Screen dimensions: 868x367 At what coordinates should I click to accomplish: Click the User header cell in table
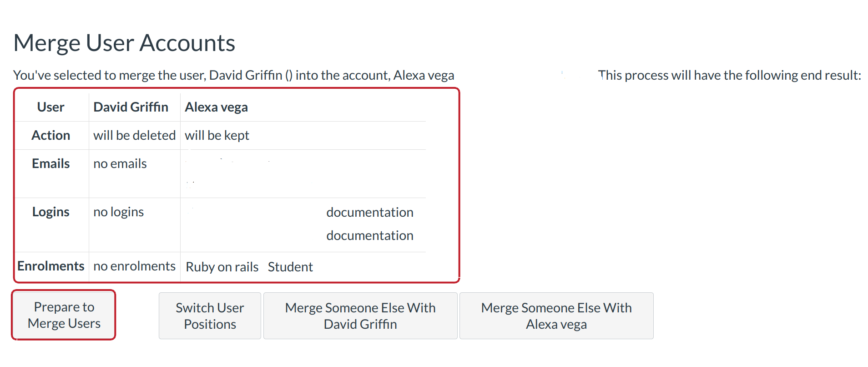coord(51,107)
